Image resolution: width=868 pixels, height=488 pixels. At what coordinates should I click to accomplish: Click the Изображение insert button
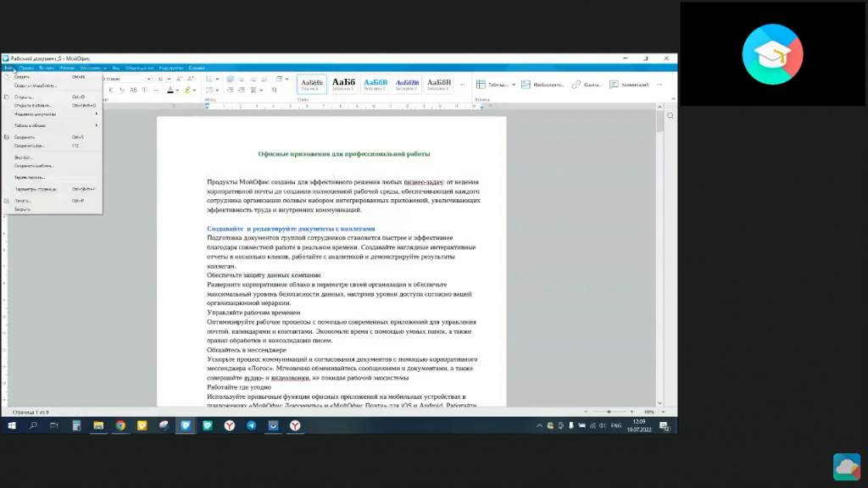click(542, 85)
